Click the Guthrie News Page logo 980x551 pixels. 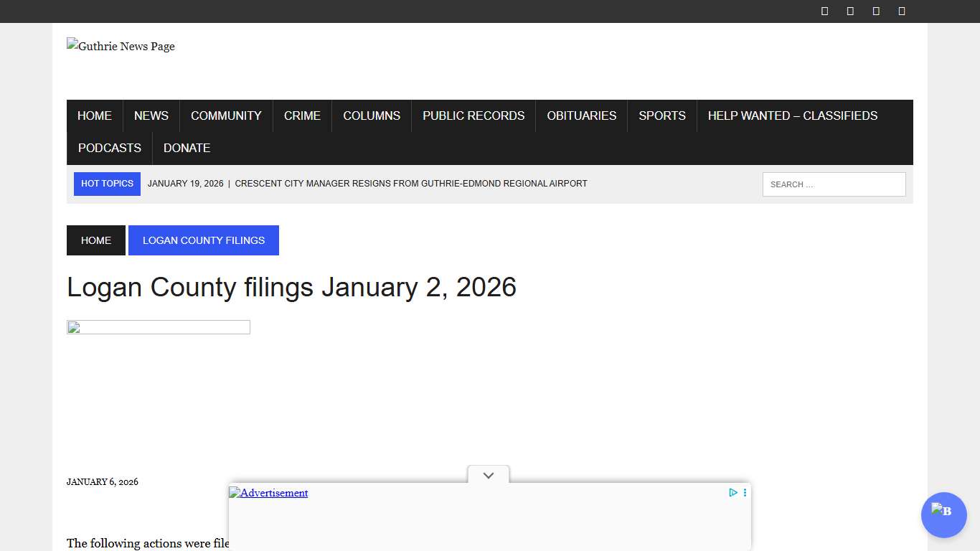click(121, 46)
